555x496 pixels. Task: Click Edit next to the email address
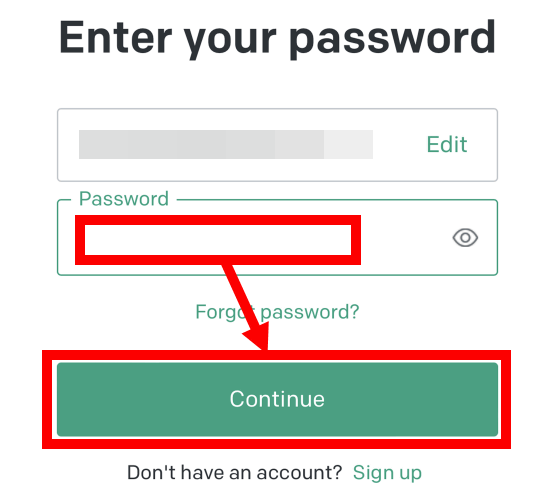(x=447, y=144)
